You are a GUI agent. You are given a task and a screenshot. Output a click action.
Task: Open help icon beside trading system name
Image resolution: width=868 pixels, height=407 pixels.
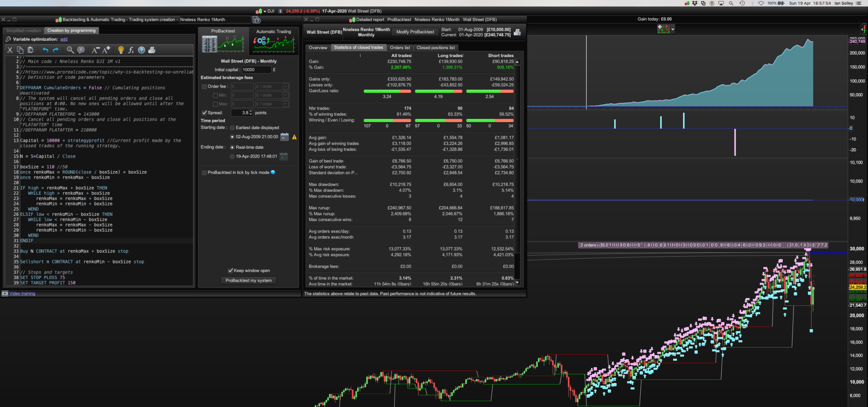(x=257, y=20)
